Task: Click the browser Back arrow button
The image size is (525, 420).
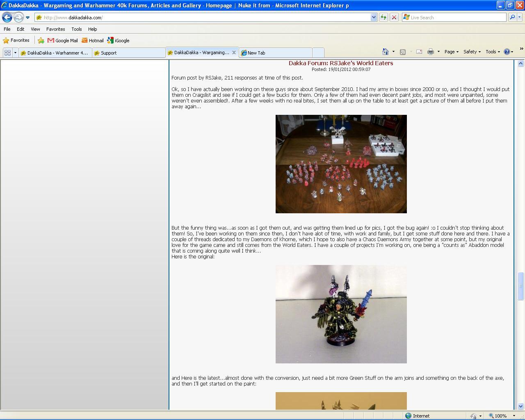Action: (7, 17)
